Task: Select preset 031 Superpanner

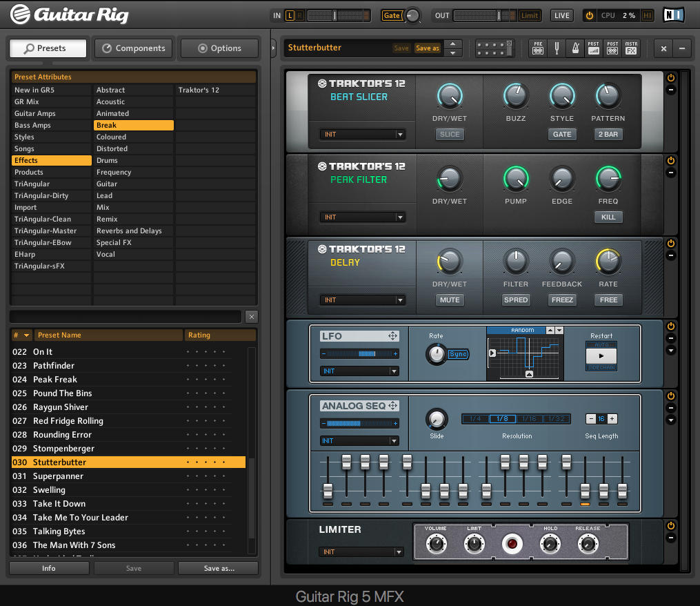Action: click(x=128, y=476)
